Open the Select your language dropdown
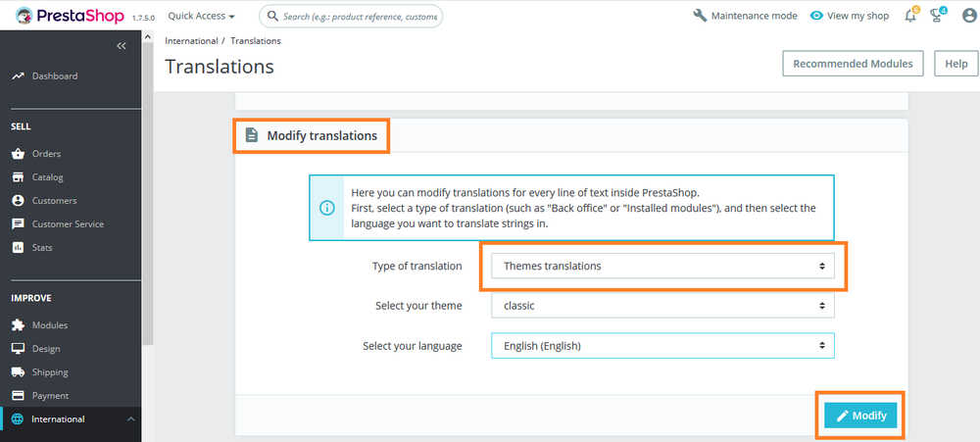The width and height of the screenshot is (980, 442). [662, 346]
